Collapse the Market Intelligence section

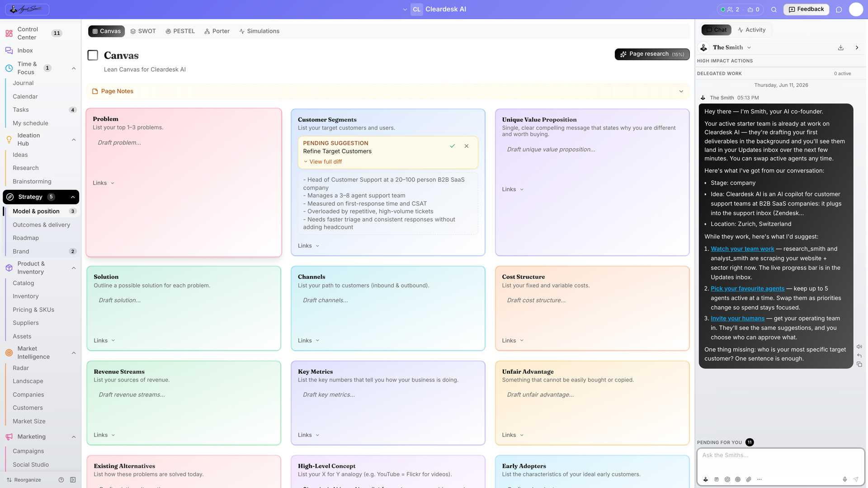click(x=74, y=353)
